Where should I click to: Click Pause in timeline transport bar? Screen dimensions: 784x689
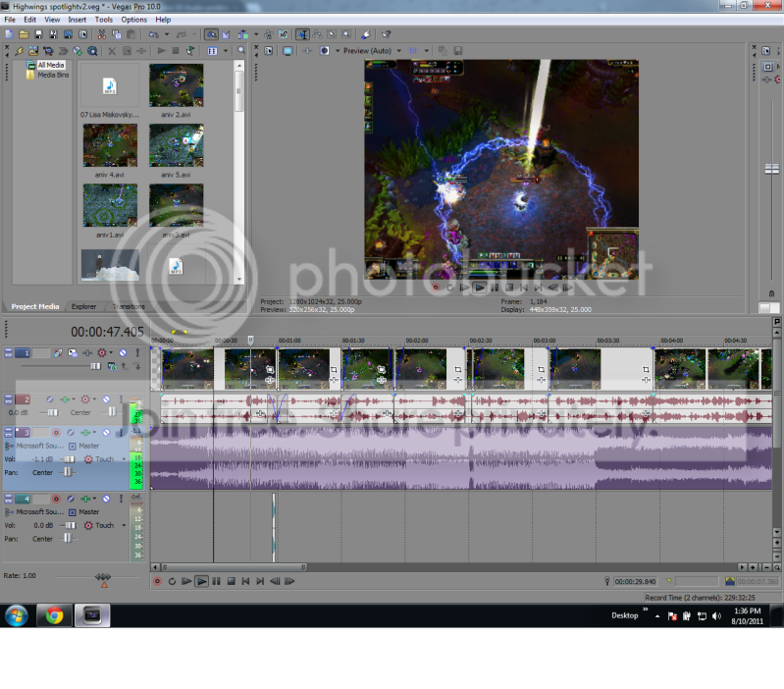click(x=216, y=581)
